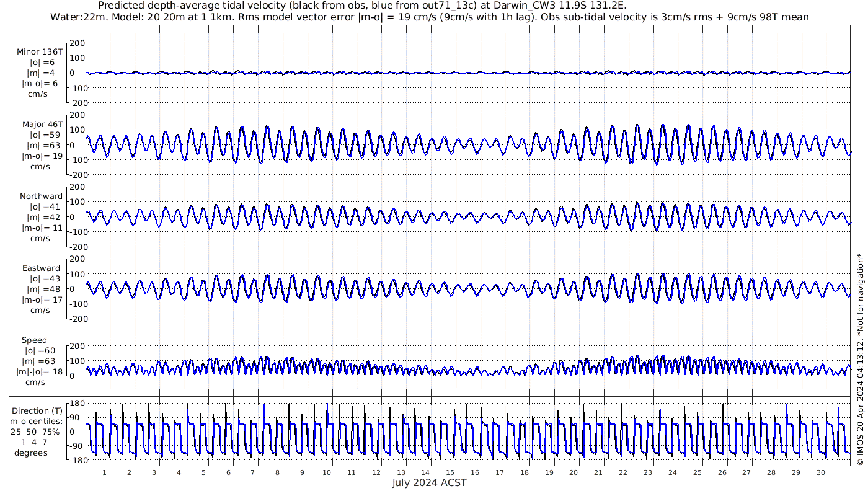Click the '1 4 7' centile values

[33, 442]
